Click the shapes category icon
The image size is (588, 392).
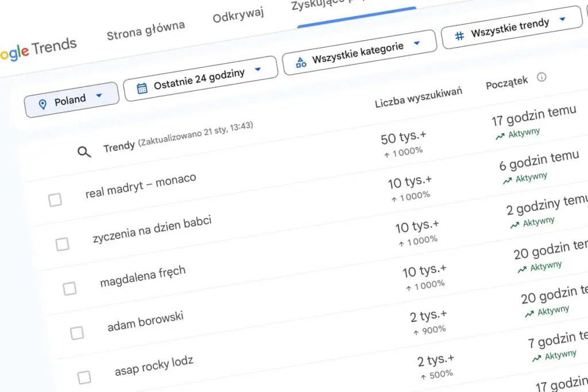pos(301,62)
